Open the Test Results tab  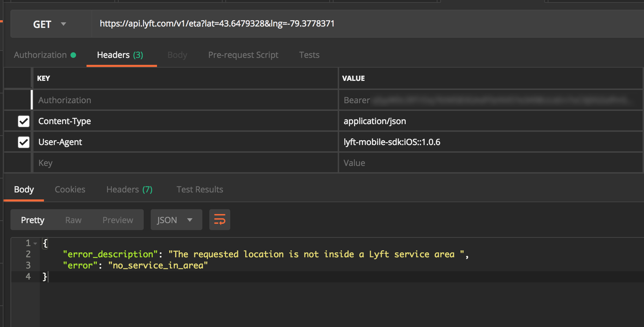click(x=200, y=190)
